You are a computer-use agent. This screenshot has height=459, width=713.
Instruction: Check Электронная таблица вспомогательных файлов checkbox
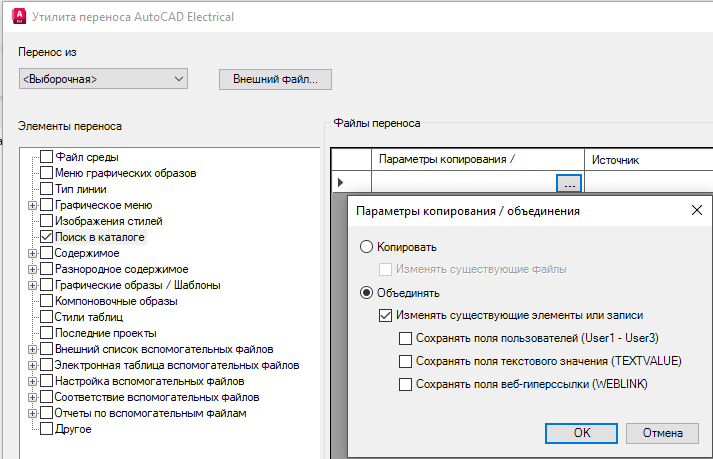[x=46, y=365]
